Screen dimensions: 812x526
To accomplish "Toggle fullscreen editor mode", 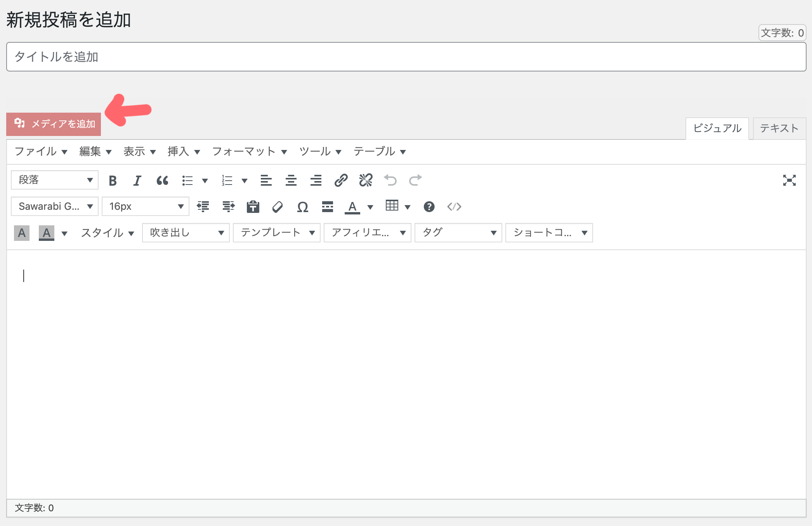I will point(789,181).
